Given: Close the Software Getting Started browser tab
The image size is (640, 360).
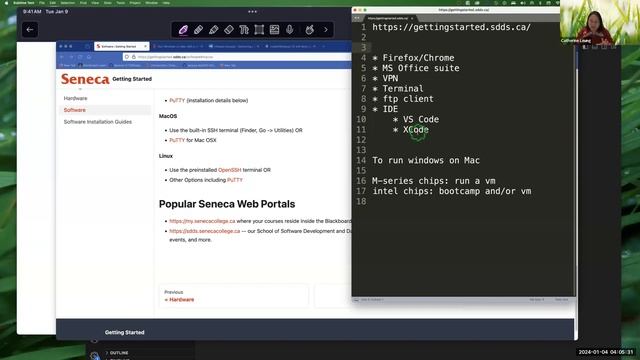Looking at the screenshot, I should click(x=145, y=46).
